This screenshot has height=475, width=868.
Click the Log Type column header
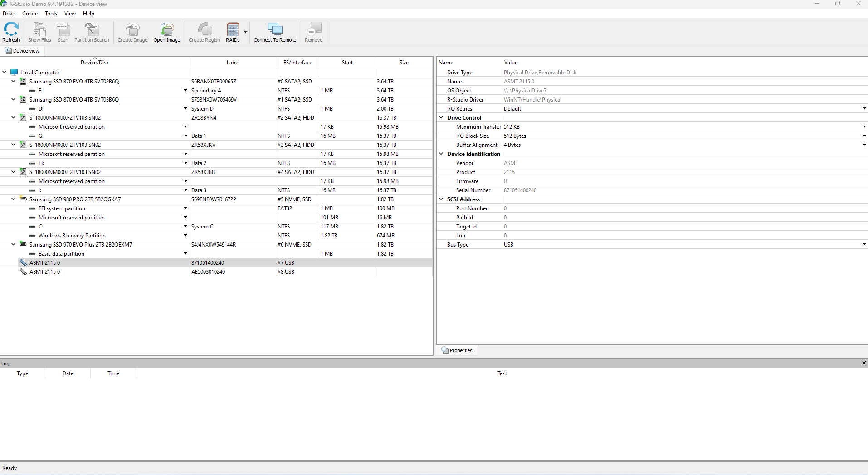coord(23,373)
